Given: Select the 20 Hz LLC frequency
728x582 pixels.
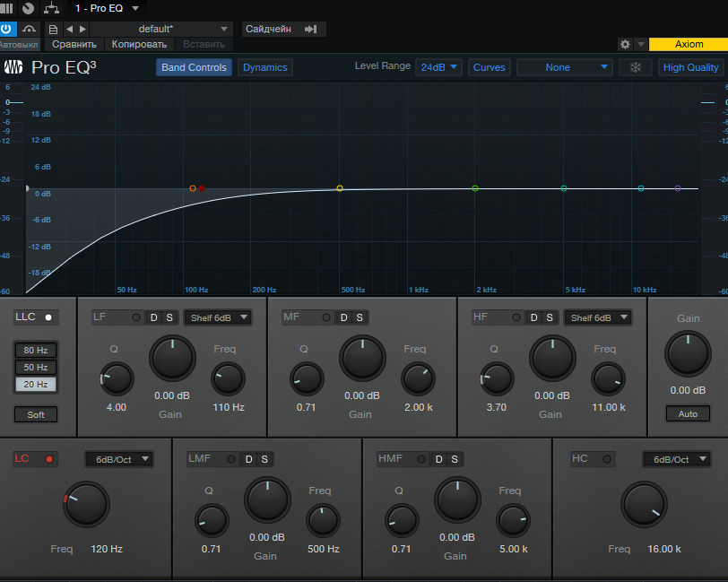Looking at the screenshot, I should [x=36, y=385].
